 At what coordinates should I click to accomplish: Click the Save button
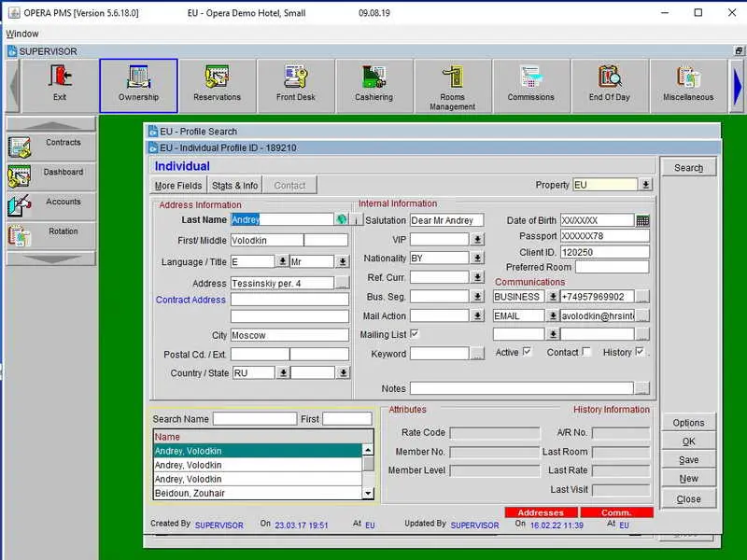(x=688, y=459)
